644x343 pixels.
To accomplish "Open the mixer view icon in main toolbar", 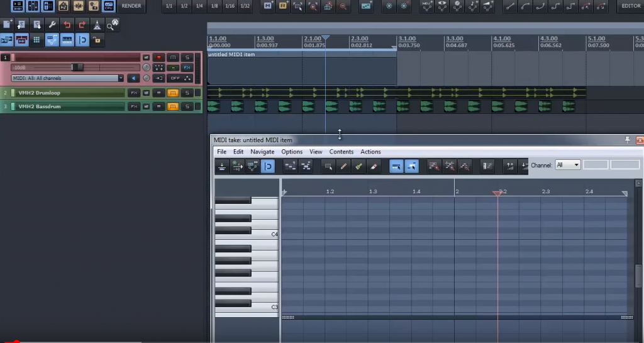I will click(33, 6).
